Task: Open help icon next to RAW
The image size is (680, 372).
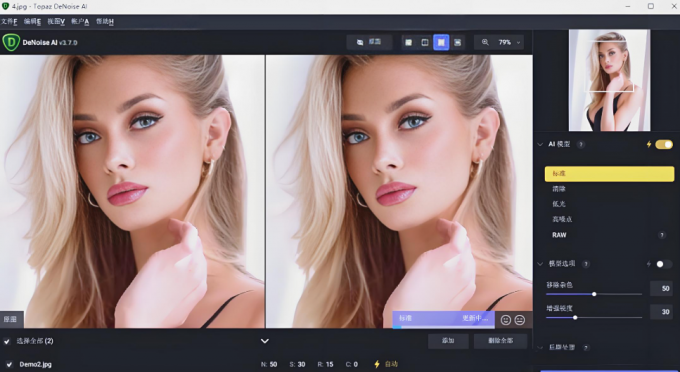Action: pos(662,235)
